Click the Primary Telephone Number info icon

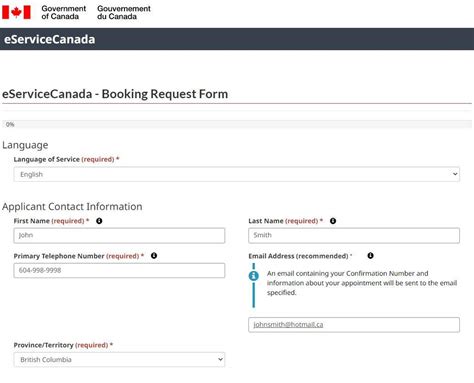coord(154,256)
